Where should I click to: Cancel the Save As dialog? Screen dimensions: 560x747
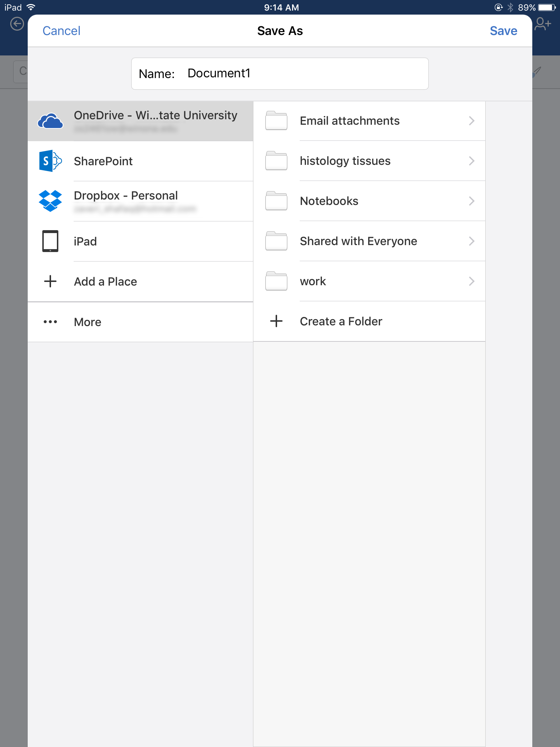coord(61,31)
